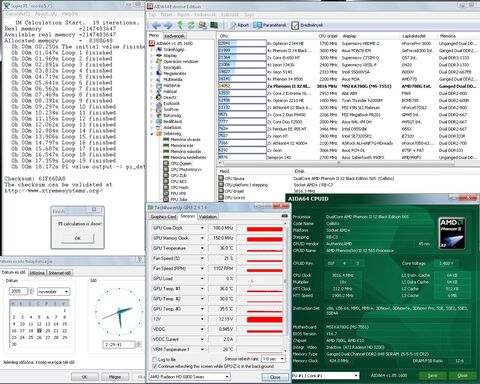Open the GPU Temperature sensor dropdown
This screenshot has height=384, width=480.
click(202, 248)
